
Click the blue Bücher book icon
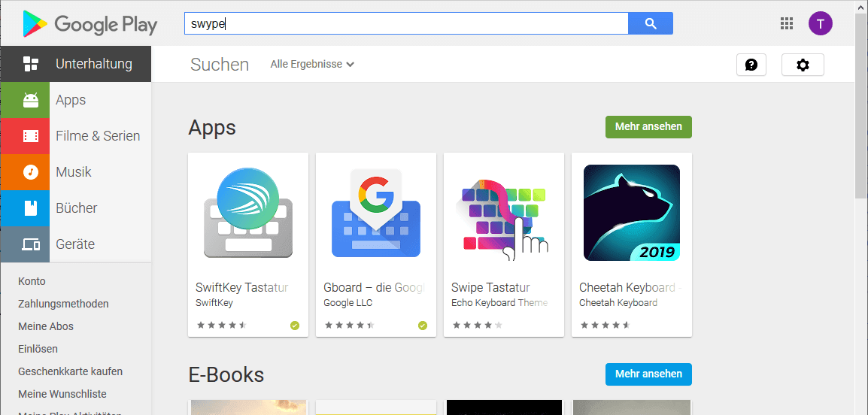tap(31, 208)
